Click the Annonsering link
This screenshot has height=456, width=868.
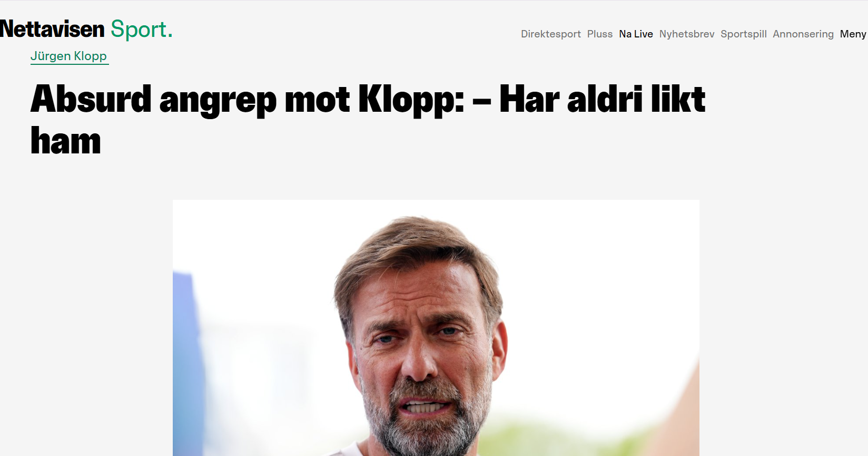[803, 34]
